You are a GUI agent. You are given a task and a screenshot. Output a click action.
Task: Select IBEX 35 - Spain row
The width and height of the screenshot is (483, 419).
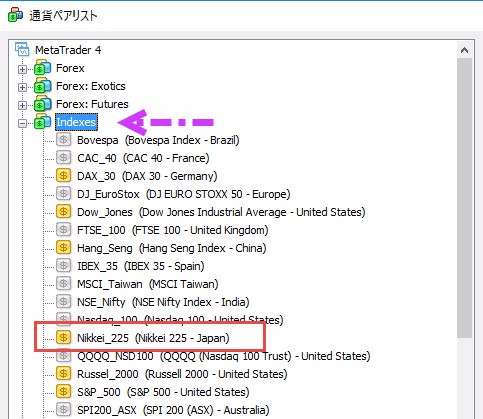click(141, 266)
